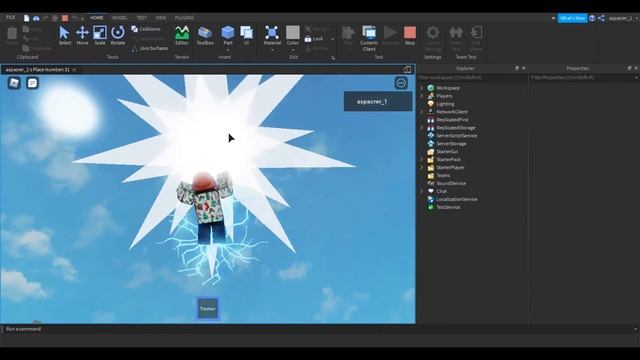
Task: Expand the Players tree node
Action: pyautogui.click(x=422, y=96)
